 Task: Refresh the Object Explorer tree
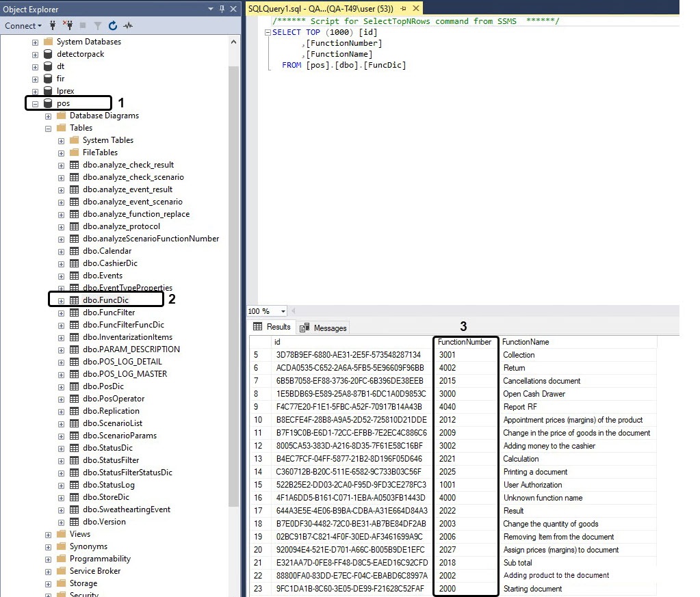pyautogui.click(x=113, y=26)
